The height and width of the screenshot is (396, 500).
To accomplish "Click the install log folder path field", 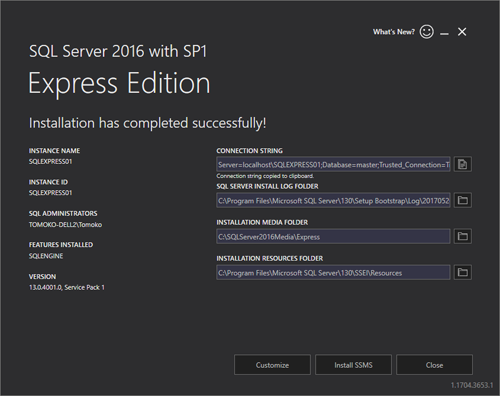I will coord(333,200).
